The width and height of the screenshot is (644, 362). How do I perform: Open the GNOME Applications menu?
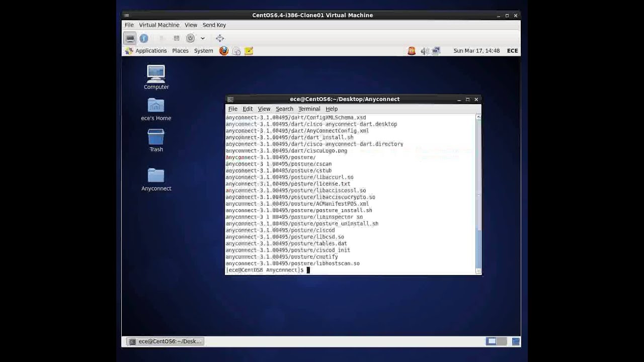[146, 51]
